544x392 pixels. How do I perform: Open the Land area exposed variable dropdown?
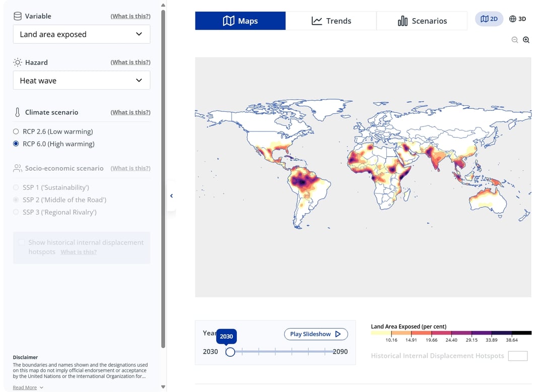(81, 34)
